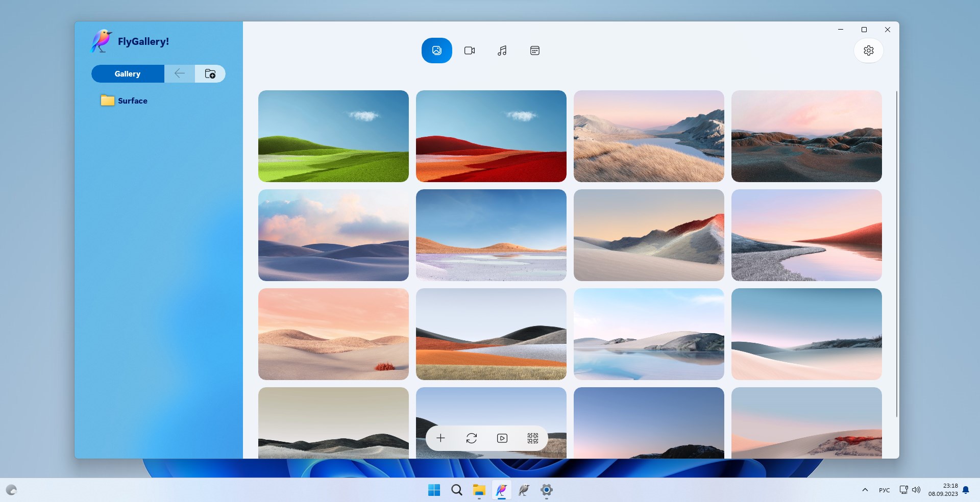Screen dimensions: 980x502
Task: Open the taskbar clock and date
Action: tap(943, 490)
